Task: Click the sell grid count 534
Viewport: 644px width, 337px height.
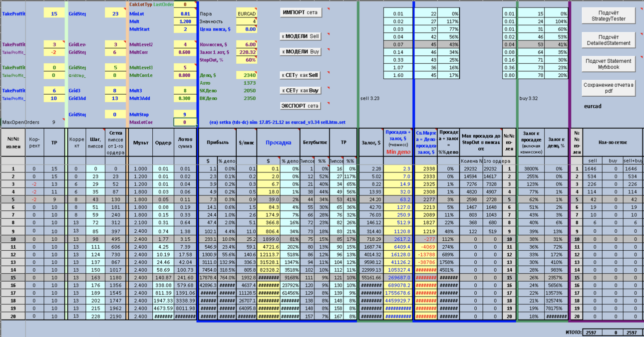Action: (x=592, y=176)
